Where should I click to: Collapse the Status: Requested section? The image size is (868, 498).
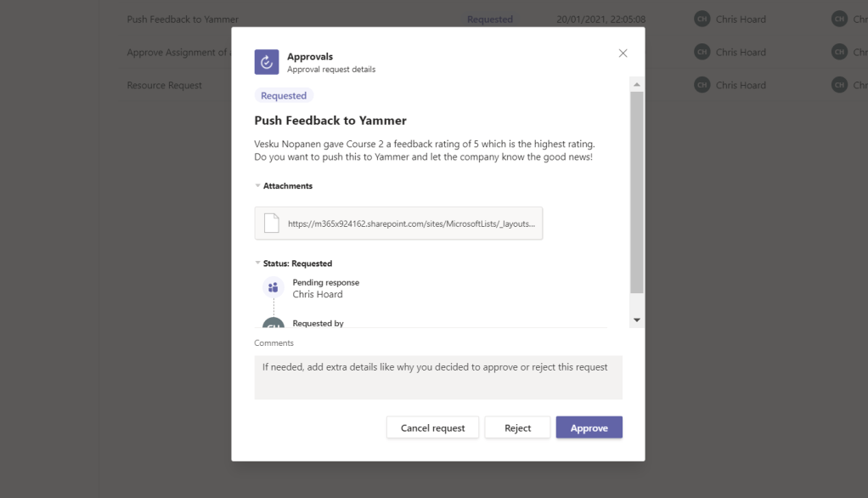point(258,263)
